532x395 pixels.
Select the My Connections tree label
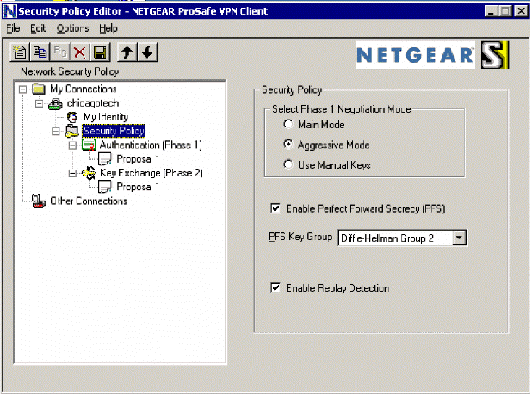[84, 89]
